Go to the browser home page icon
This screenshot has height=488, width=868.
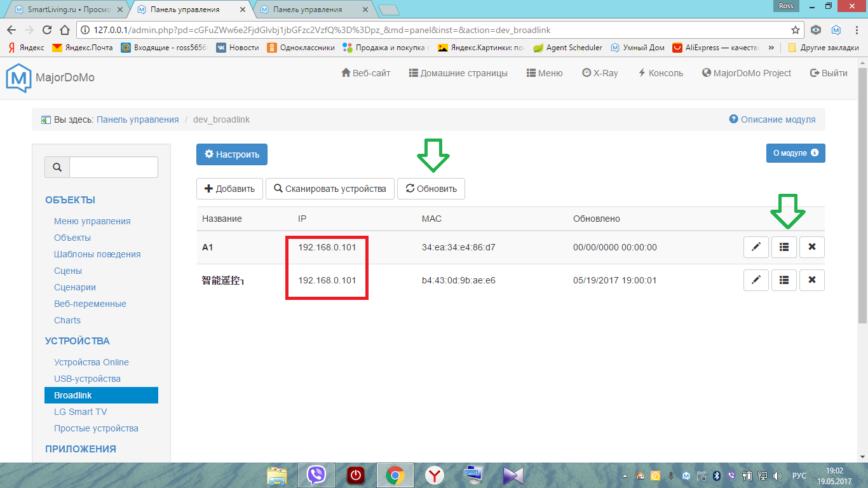pyautogui.click(x=64, y=30)
